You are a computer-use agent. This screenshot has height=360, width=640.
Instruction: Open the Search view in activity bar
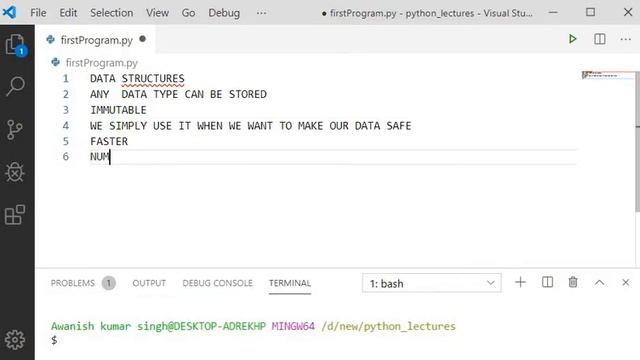click(16, 86)
